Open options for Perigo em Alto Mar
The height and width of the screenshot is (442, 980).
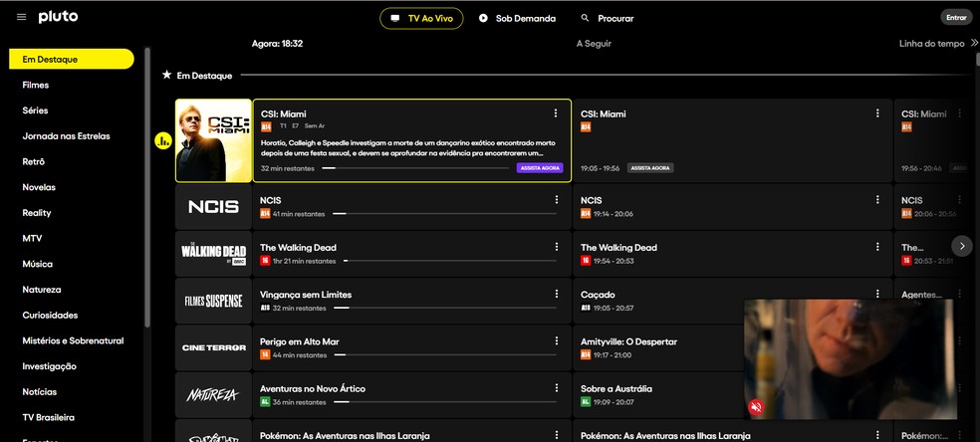point(557,340)
